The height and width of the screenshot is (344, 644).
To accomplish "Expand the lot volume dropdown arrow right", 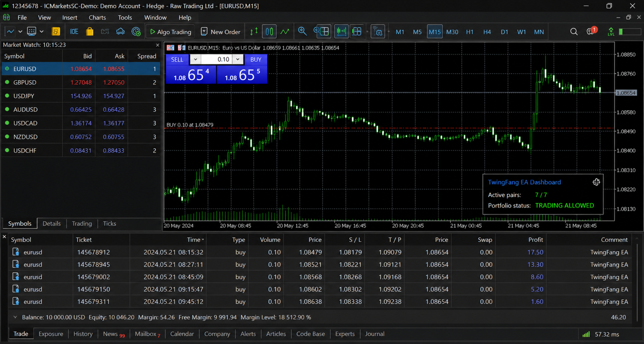I will click(x=238, y=59).
